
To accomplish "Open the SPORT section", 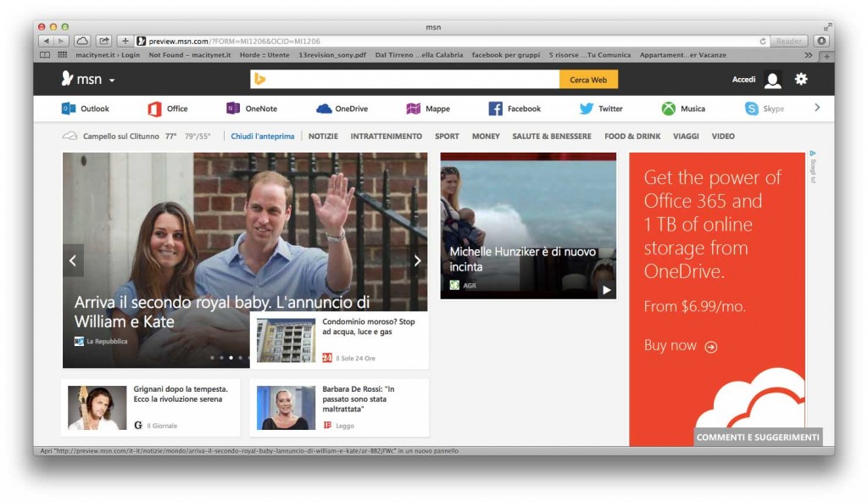I will (447, 136).
